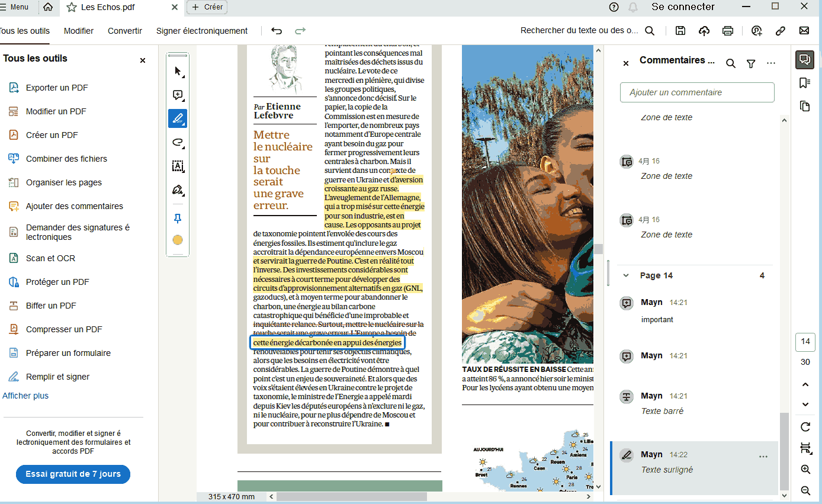Switch to Tous les outils tab
This screenshot has height=504, width=822.
click(24, 31)
